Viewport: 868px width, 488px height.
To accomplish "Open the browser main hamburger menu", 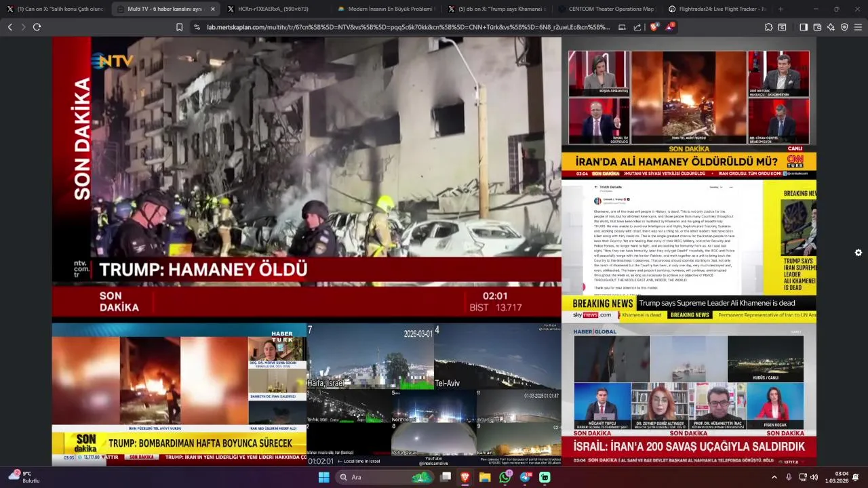I will click(858, 27).
